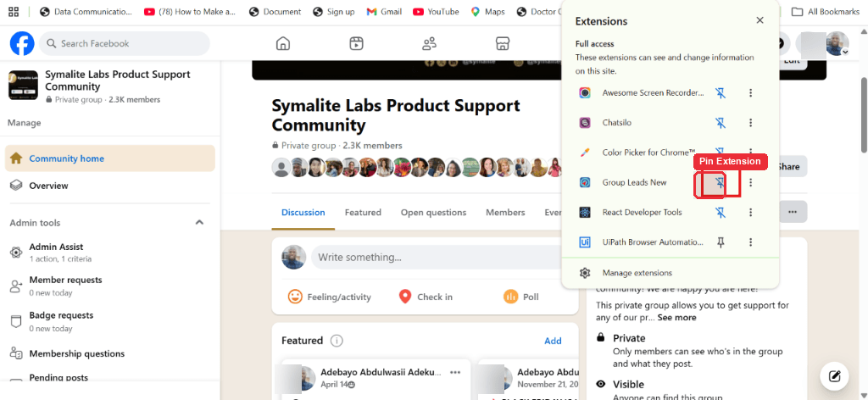Open the Maps bookmark
The image size is (868, 400).
[x=487, y=12]
